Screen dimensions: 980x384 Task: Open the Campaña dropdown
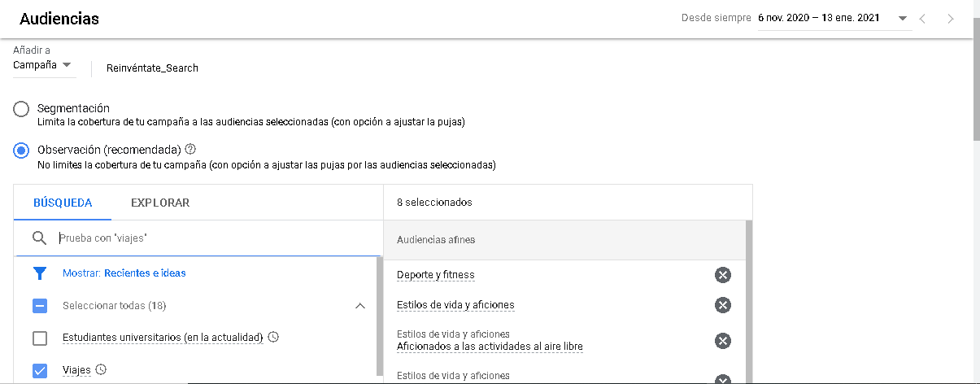43,65
